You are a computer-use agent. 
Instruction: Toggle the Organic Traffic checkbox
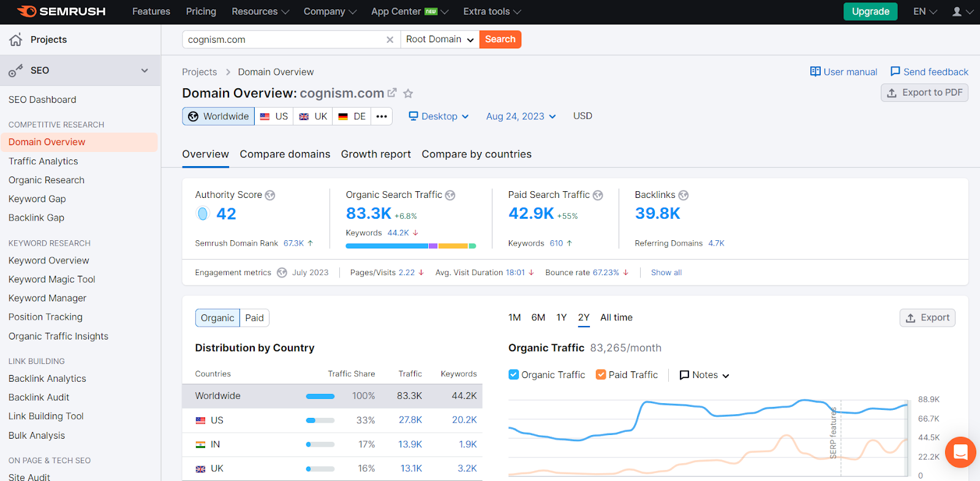[514, 374]
